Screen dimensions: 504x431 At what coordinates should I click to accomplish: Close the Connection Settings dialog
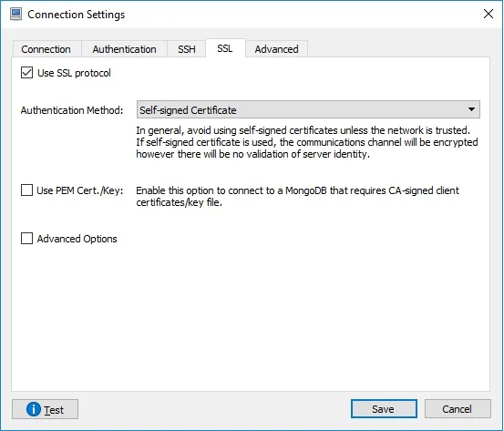(489, 14)
